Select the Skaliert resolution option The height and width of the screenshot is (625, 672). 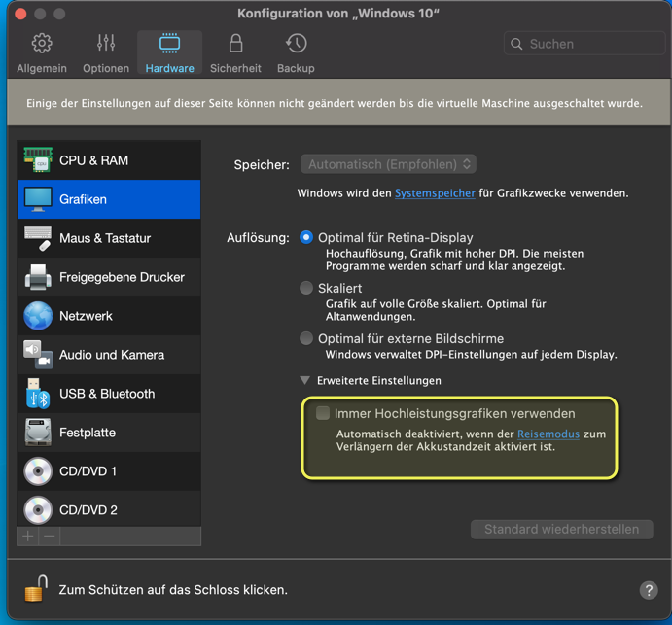(x=306, y=288)
